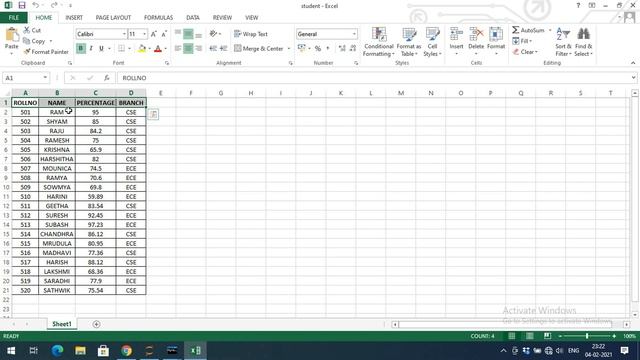
Task: Click the Copy icon
Action: [x=27, y=41]
